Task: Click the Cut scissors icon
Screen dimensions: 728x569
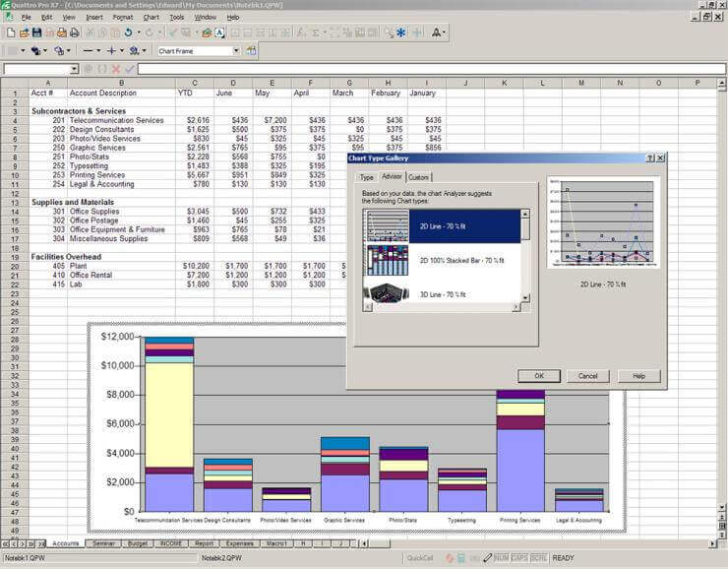Action: (91, 32)
